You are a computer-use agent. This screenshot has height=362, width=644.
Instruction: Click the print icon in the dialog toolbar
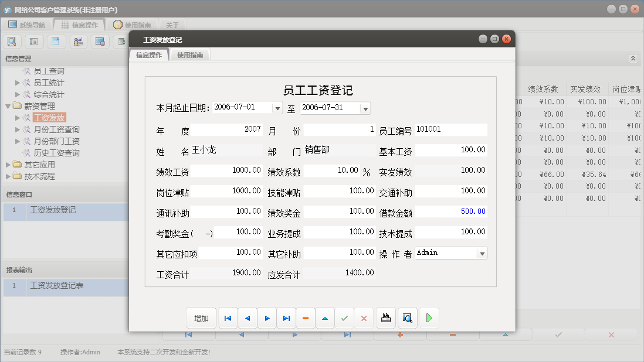pyautogui.click(x=387, y=317)
